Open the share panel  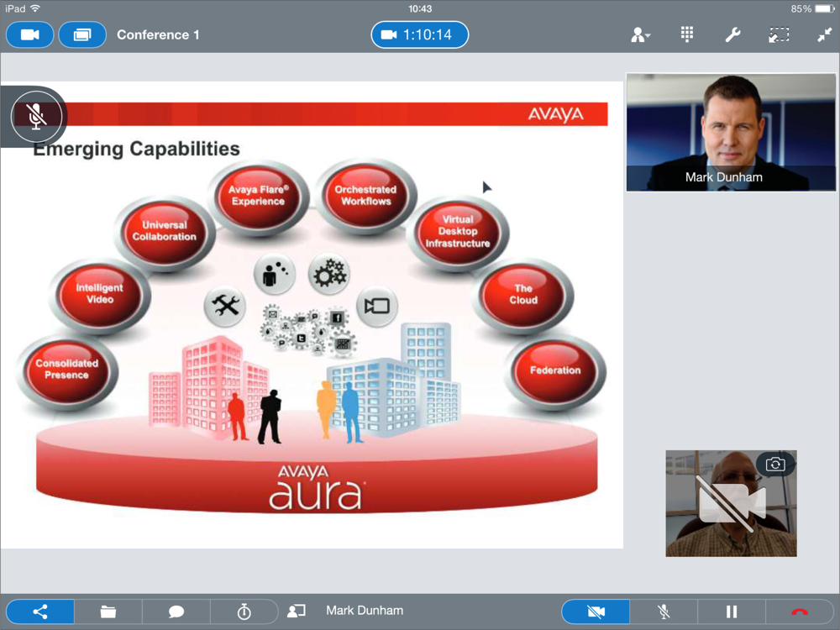40,612
